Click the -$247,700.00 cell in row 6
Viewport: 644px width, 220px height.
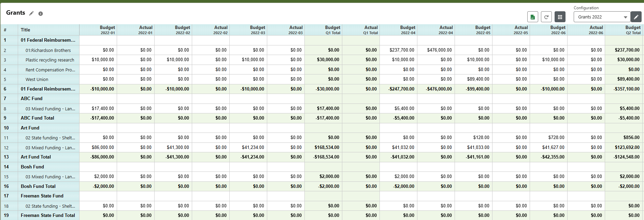point(399,89)
